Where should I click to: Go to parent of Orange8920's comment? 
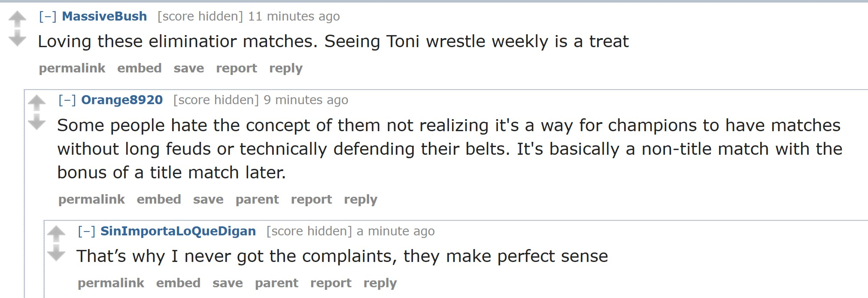click(257, 199)
